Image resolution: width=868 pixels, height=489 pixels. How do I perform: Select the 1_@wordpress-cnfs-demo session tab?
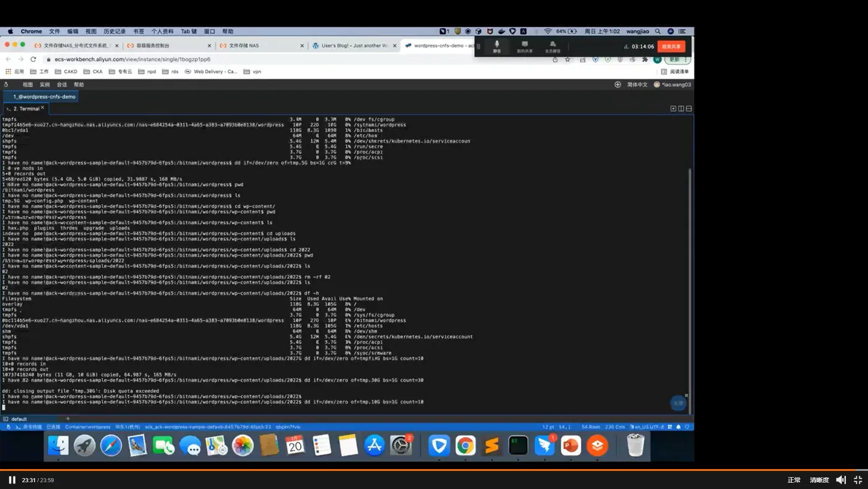pos(41,97)
